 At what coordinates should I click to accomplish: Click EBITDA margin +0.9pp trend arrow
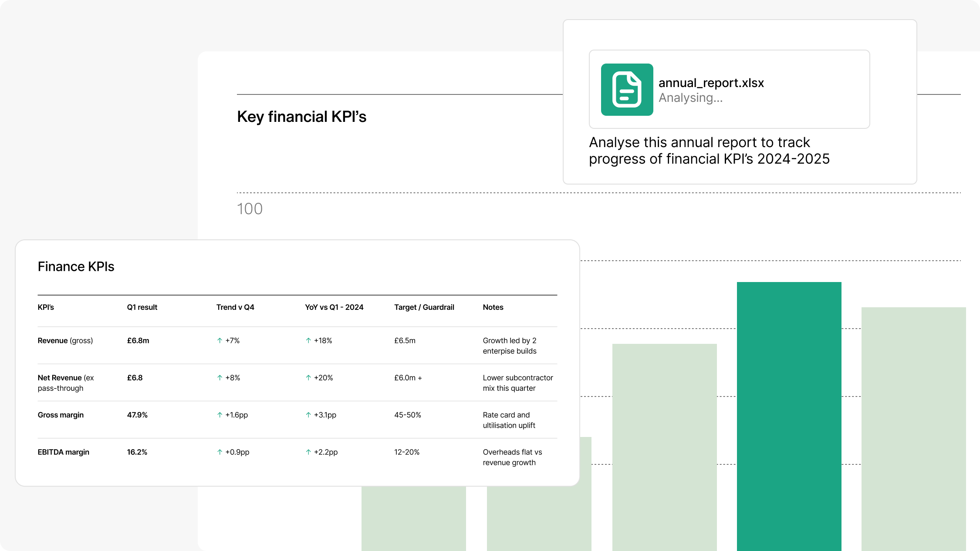point(220,452)
